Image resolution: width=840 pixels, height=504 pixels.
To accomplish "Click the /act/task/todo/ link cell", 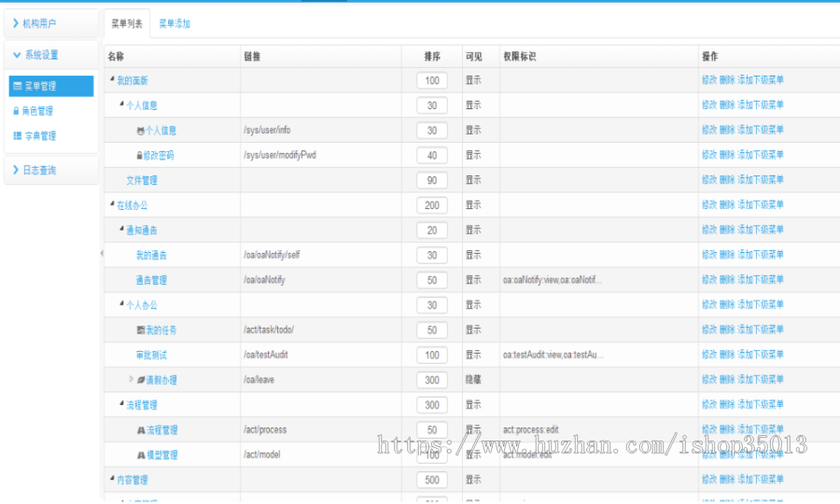I will (269, 329).
